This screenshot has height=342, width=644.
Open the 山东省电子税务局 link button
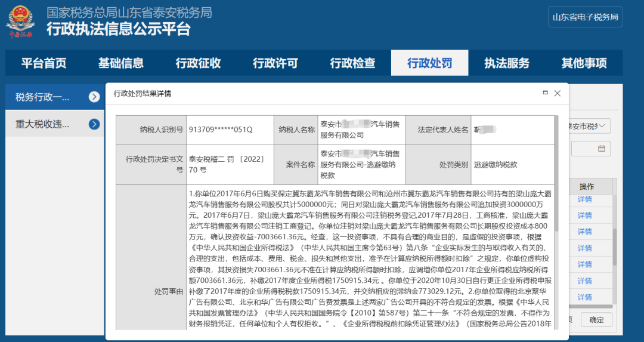[585, 17]
